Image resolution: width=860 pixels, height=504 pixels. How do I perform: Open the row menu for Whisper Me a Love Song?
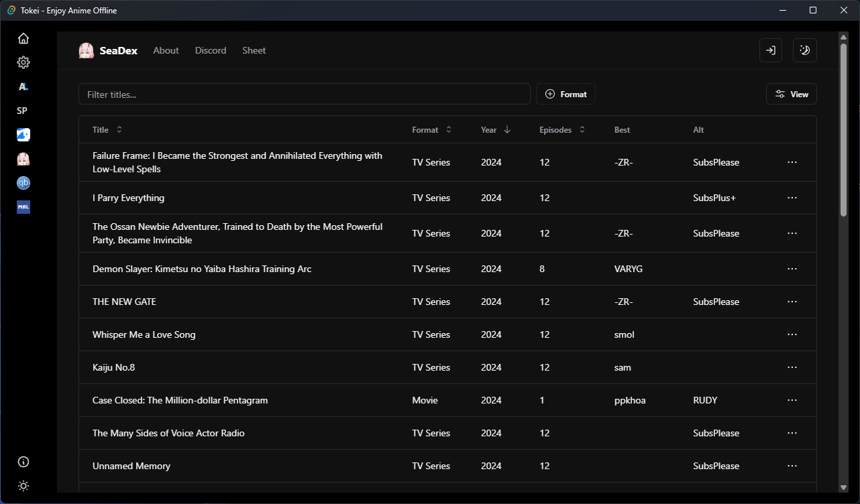point(792,334)
